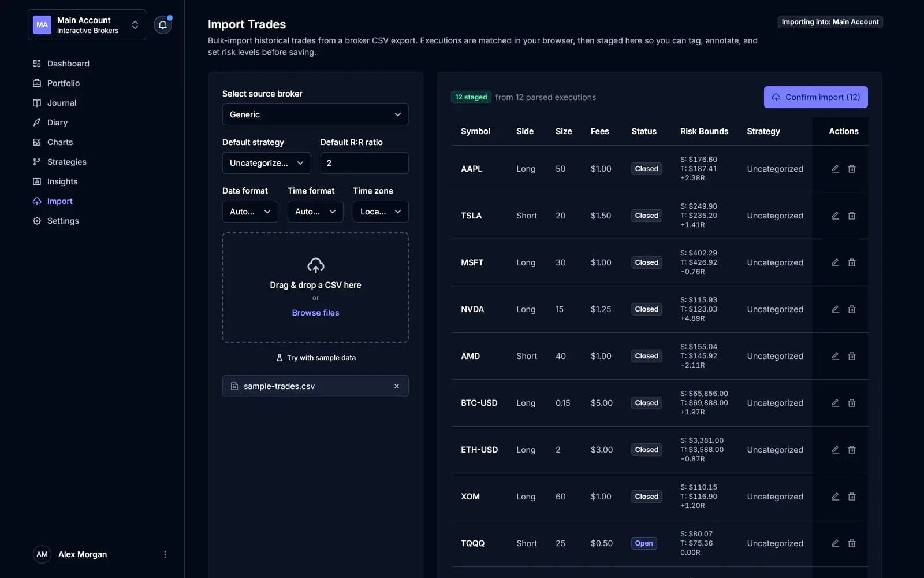Delete the TSLA staged trade
The image size is (924, 578).
(852, 216)
